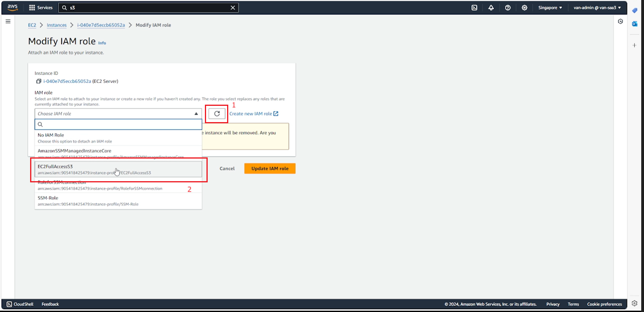Open the settings gear in top bar
Viewport: 644px width, 312px height.
pyautogui.click(x=524, y=8)
